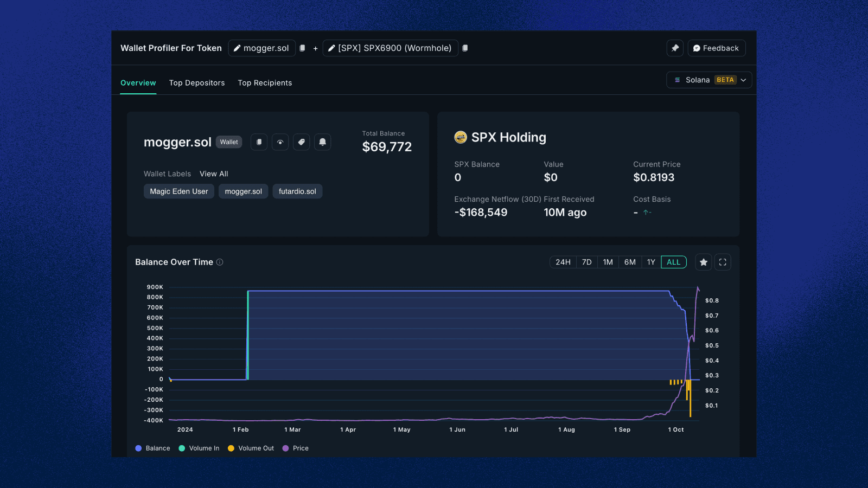Click the Wallet badge next to mogger.sol
This screenshot has height=488, width=868.
[x=229, y=142]
